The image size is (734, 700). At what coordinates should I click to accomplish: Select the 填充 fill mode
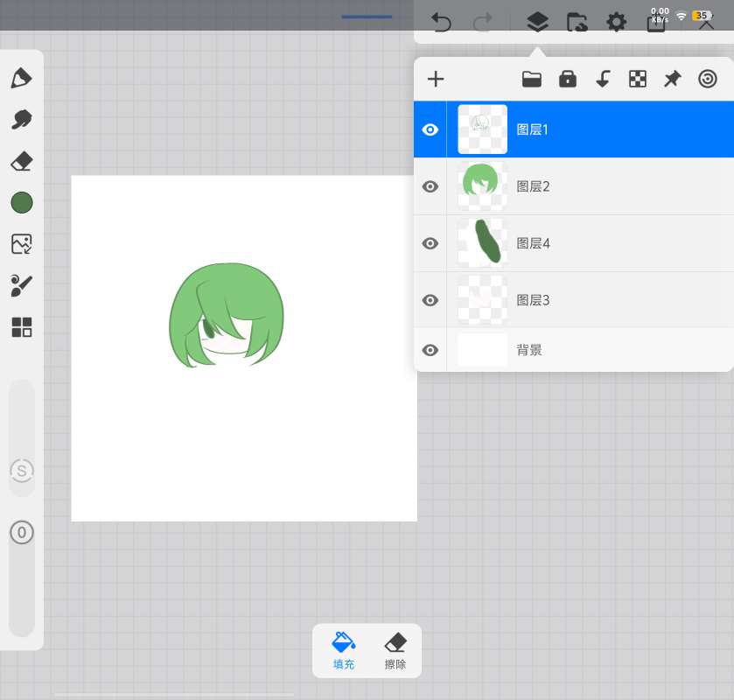(x=344, y=650)
